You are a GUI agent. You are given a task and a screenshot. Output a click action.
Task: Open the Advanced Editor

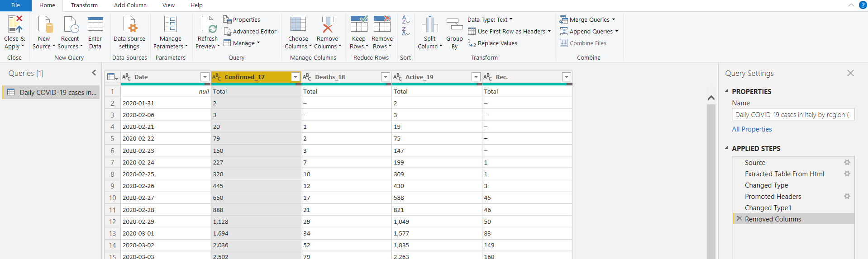[x=250, y=32]
